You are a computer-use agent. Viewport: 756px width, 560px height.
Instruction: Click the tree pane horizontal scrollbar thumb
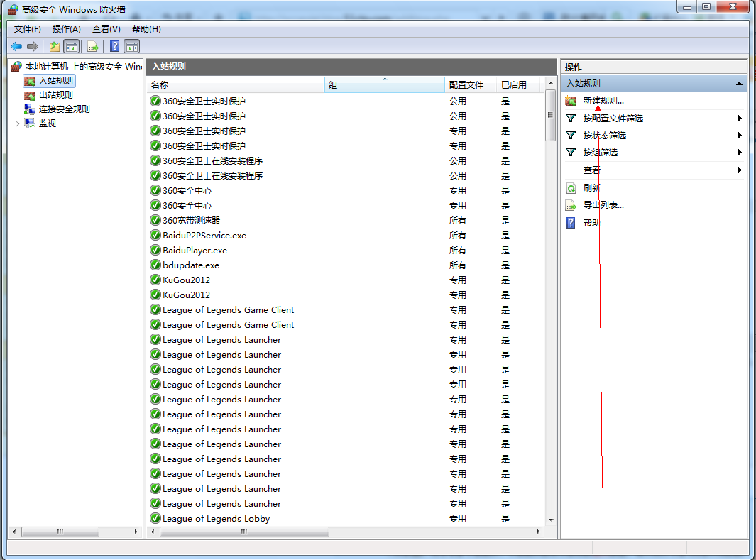[x=60, y=532]
